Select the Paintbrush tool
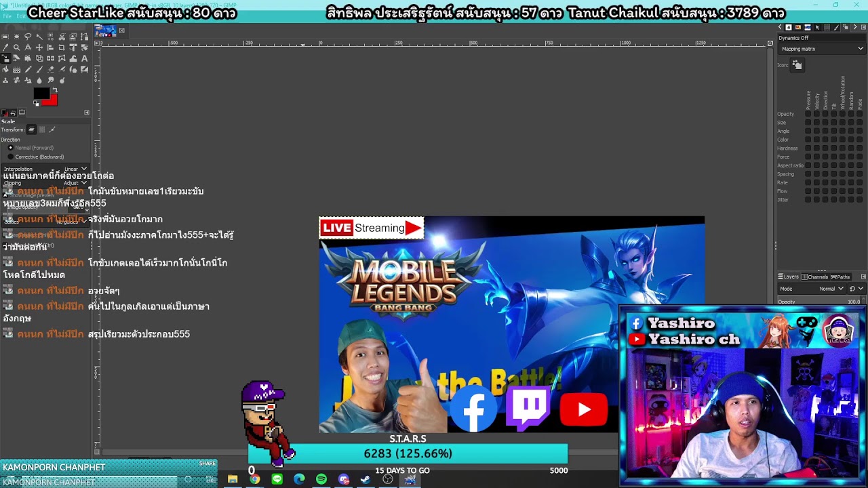The height and width of the screenshot is (488, 868). click(39, 69)
